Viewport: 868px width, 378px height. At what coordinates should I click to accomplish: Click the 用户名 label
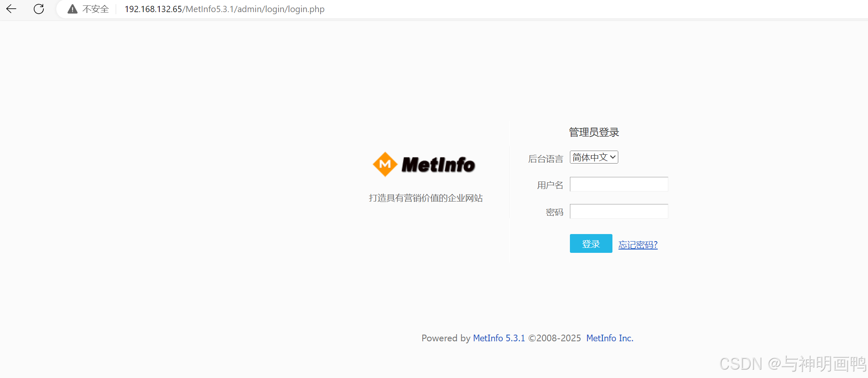550,185
